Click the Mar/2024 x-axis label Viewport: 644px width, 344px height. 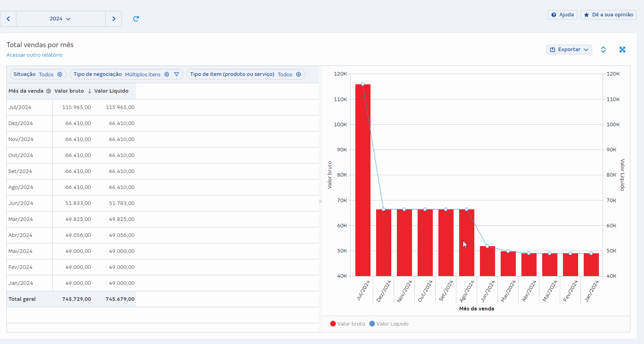(x=508, y=291)
